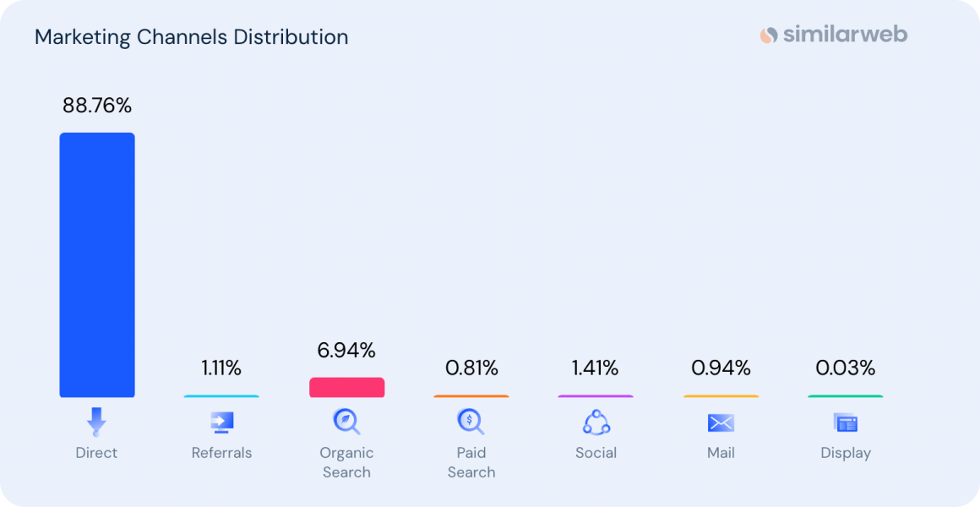
Task: Click the Referrals monitor arrow icon
Action: coord(221,422)
